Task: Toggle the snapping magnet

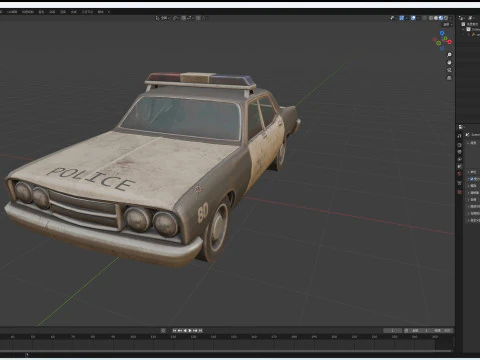Action: click(184, 18)
